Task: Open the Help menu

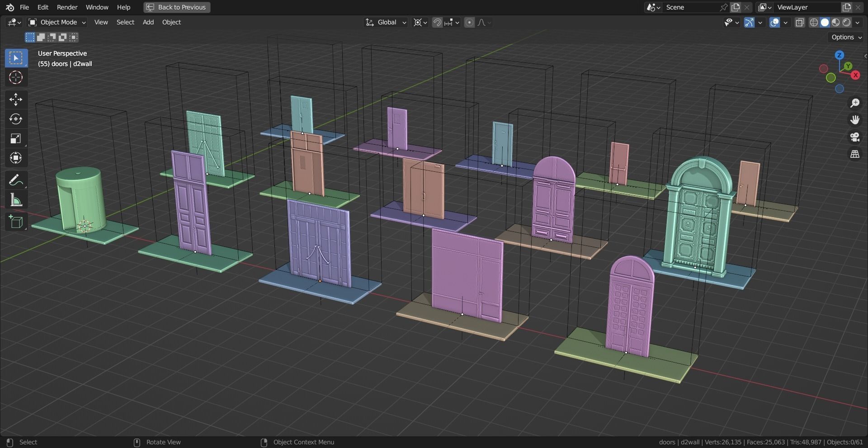Action: tap(123, 7)
